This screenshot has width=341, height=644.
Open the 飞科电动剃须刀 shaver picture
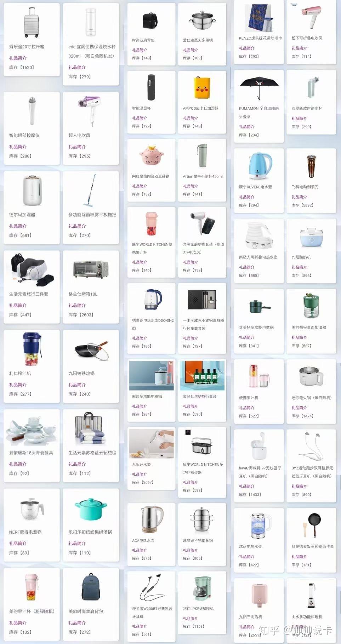coord(311,166)
